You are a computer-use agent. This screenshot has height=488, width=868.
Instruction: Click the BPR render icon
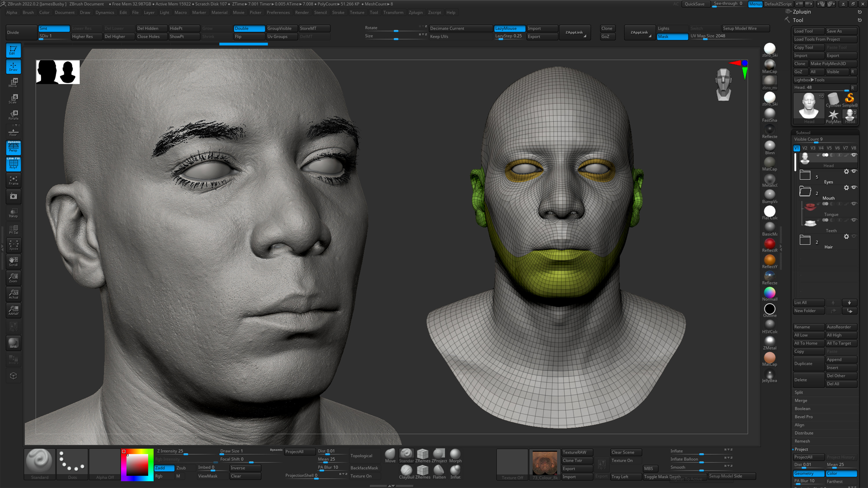[13, 343]
